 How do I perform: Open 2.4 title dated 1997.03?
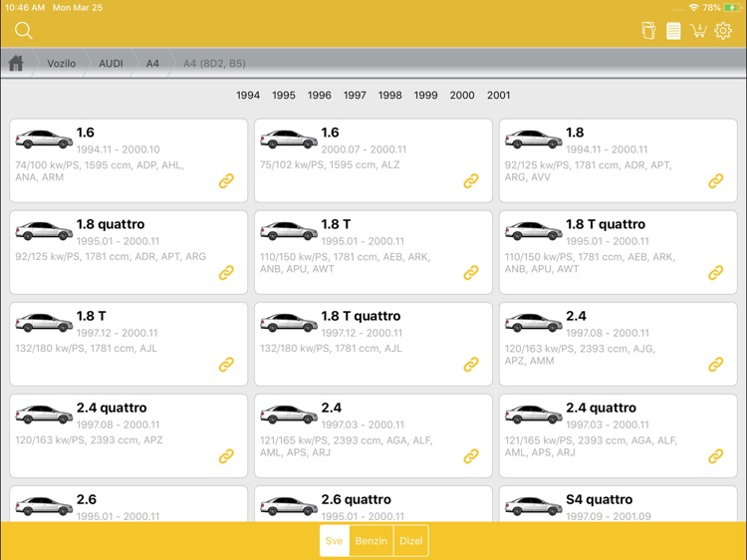pos(331,408)
